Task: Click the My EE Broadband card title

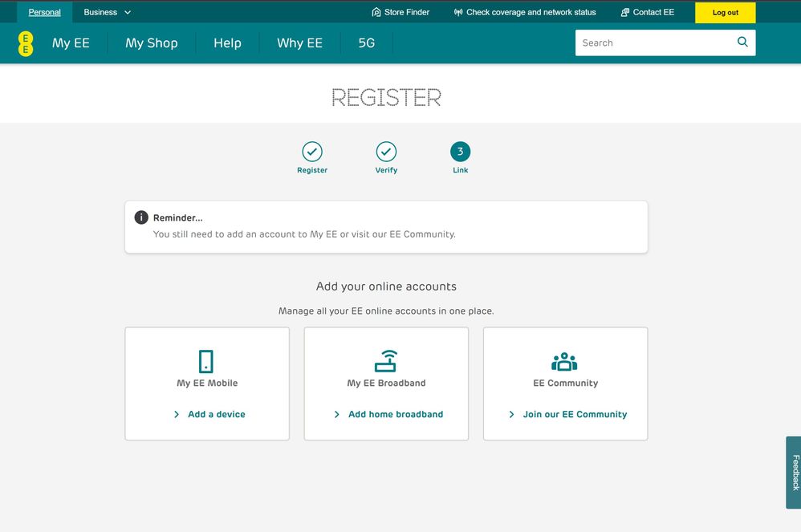Action: (x=386, y=383)
